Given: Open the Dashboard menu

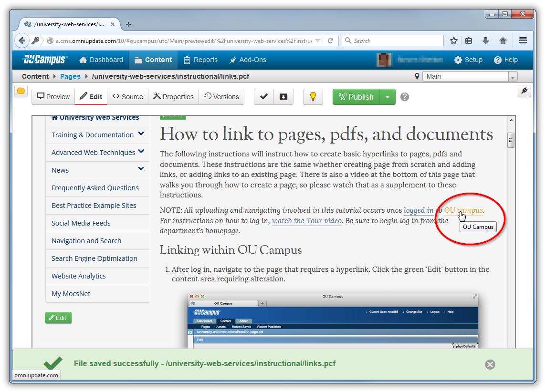Looking at the screenshot, I should click(101, 60).
